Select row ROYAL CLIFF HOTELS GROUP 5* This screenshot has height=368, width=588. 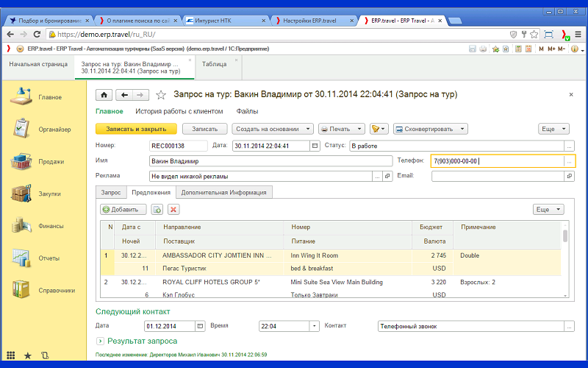coord(331,288)
